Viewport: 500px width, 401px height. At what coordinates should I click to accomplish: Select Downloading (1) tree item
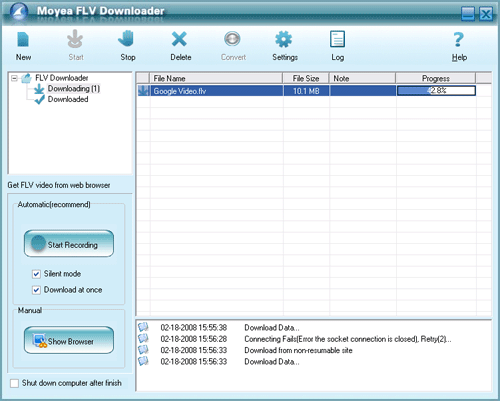click(x=74, y=89)
